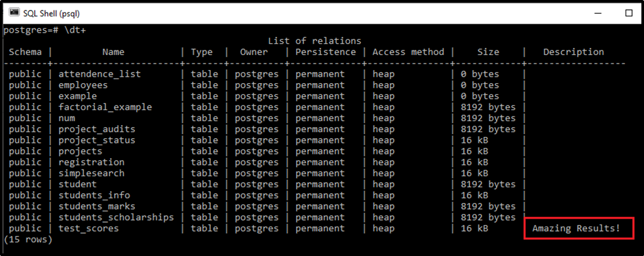644x256 pixels.
Task: Select the test_scores table name
Action: coord(88,229)
